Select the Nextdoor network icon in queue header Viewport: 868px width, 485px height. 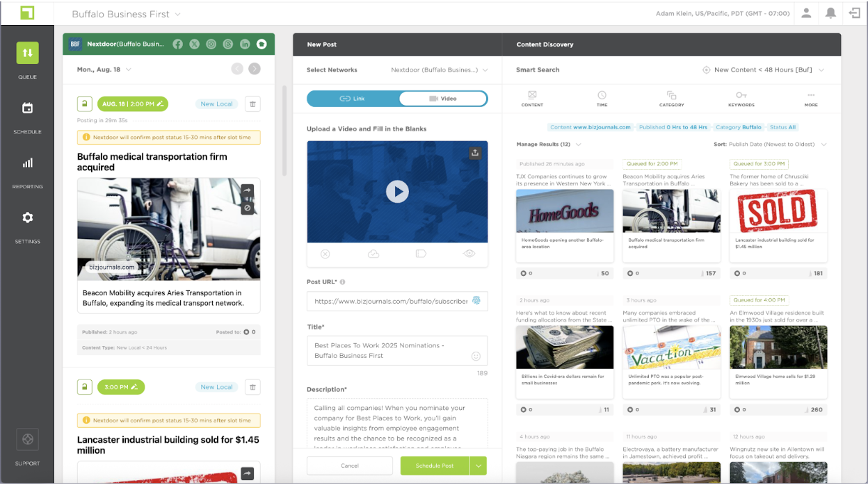(x=262, y=44)
